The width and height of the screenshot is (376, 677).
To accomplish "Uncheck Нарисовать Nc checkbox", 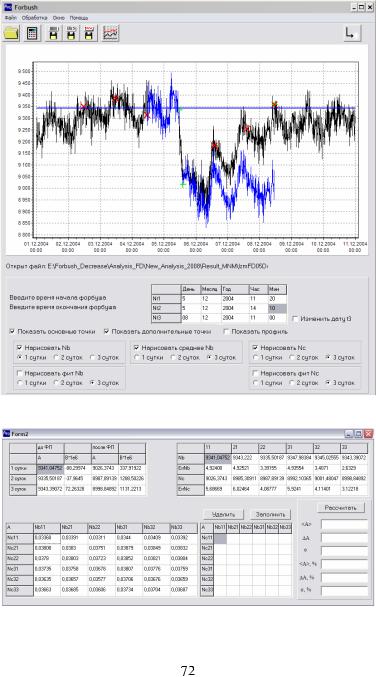I will tap(255, 347).
